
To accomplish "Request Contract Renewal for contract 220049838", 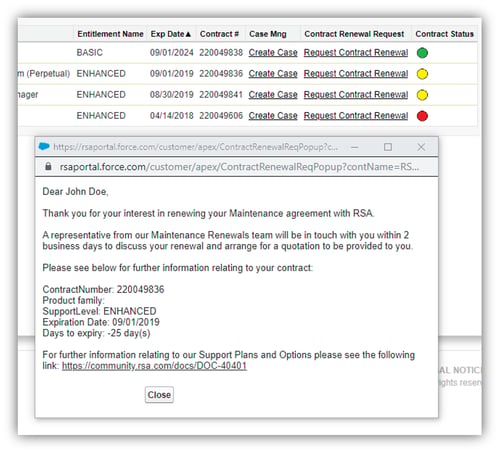I will (356, 53).
